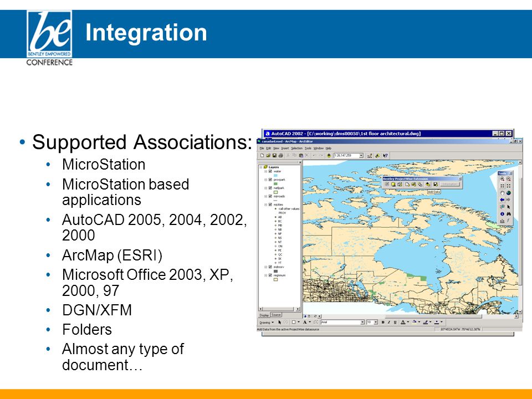Click the Add Data plus icon beside scale box

click(x=329, y=156)
